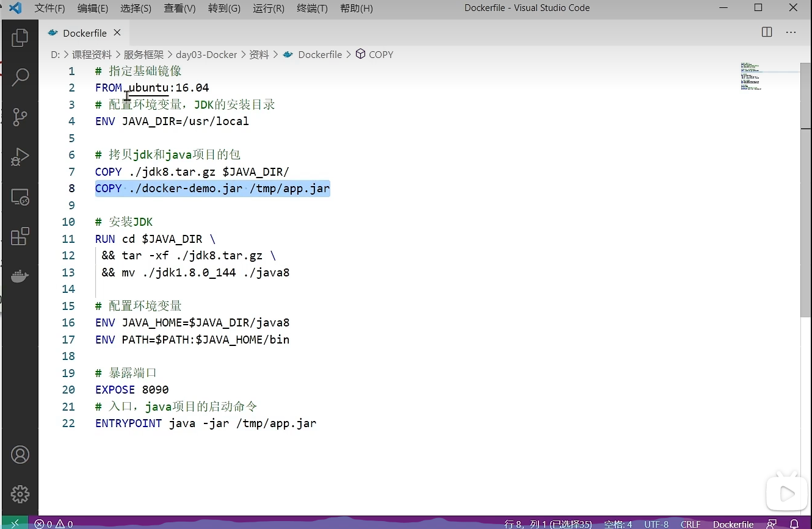This screenshot has width=812, height=529.
Task: Change the CRLF line ending setting
Action: [x=691, y=524]
